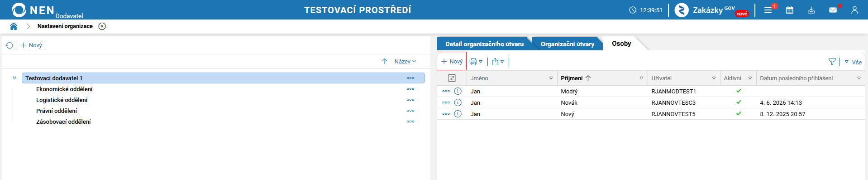Viewport: 868px width, 180px height.
Task: Select Testovací dodavatel 1 tree item
Action: click(x=223, y=78)
